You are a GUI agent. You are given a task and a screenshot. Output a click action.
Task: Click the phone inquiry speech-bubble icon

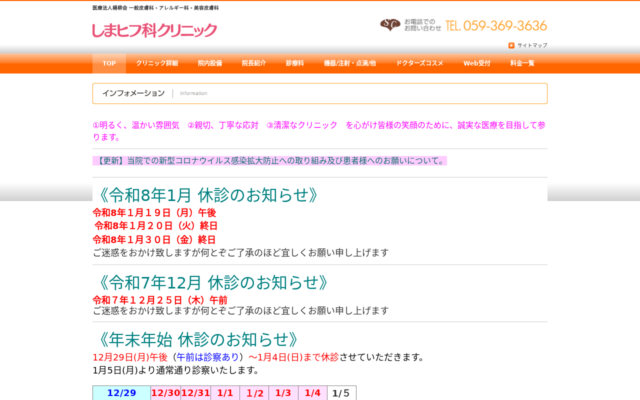click(388, 25)
